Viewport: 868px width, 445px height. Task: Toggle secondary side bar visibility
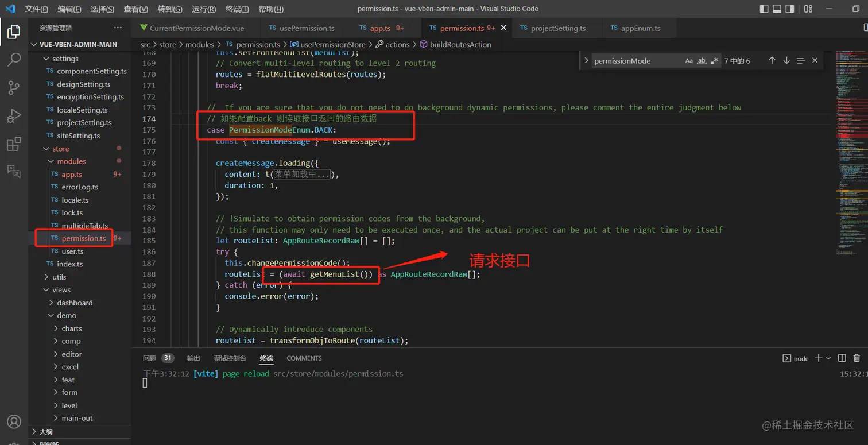click(790, 9)
